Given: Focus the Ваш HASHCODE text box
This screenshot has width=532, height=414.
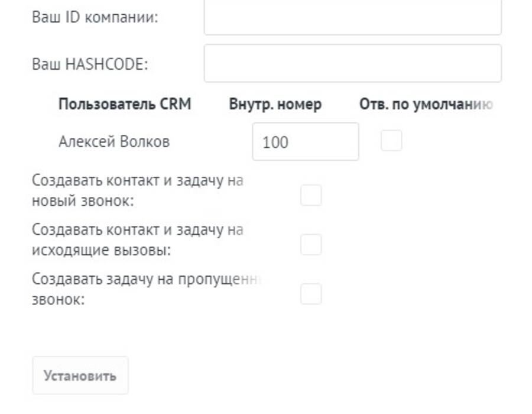Looking at the screenshot, I should tap(352, 63).
